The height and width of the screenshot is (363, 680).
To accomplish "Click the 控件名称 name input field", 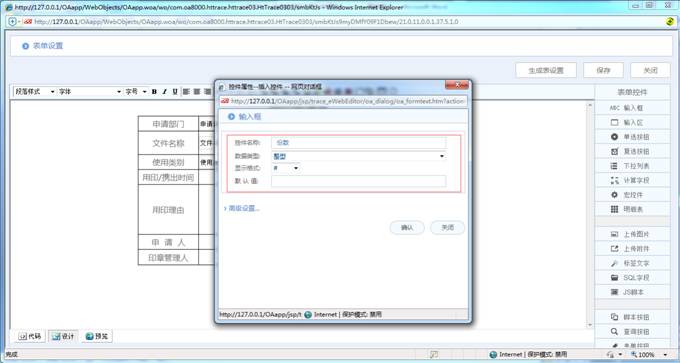I will [x=358, y=143].
